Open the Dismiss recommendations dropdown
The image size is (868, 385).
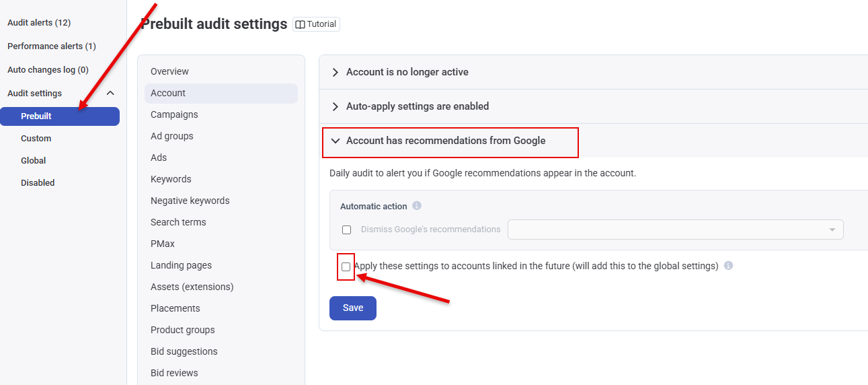(675, 230)
